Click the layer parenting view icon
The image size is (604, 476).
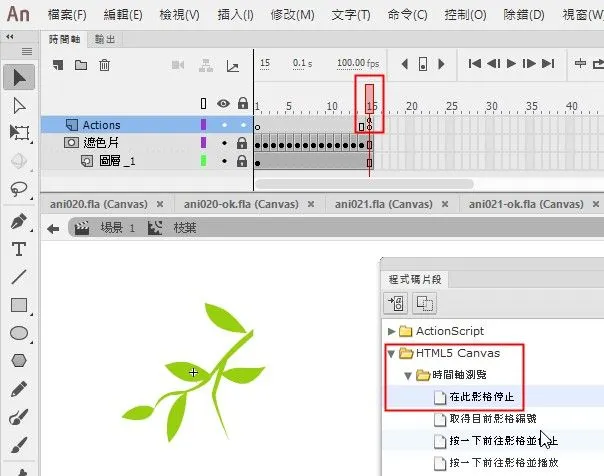(206, 65)
